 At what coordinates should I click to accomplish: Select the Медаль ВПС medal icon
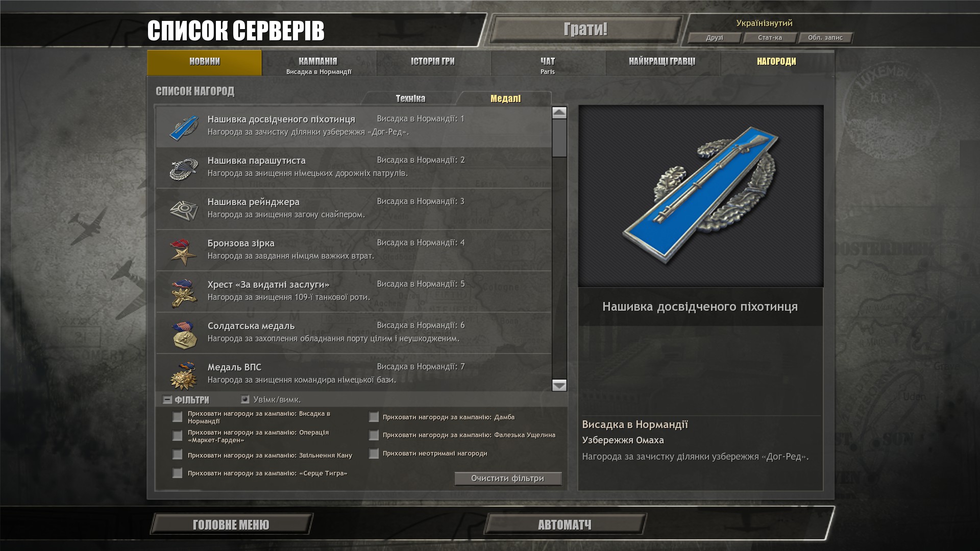coord(184,375)
